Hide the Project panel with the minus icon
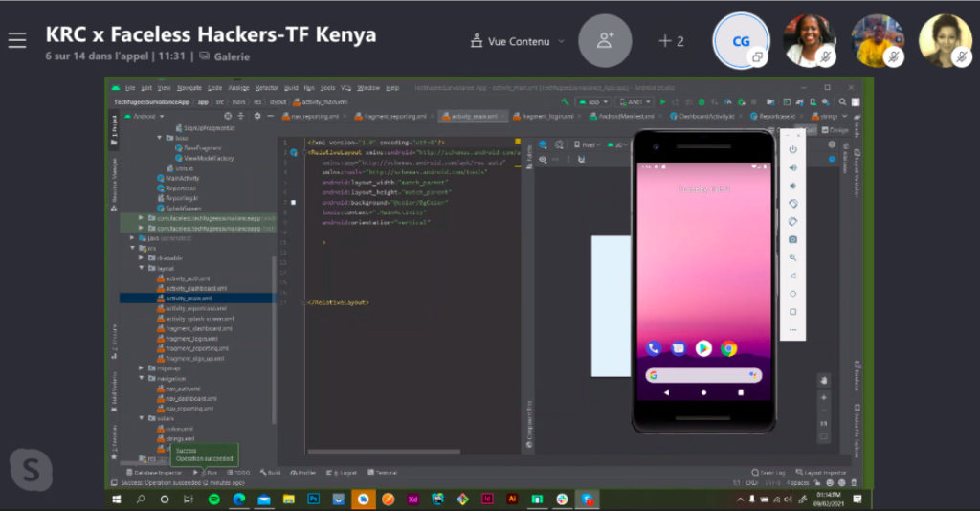Screen dimensions: 980x511 click(271, 116)
